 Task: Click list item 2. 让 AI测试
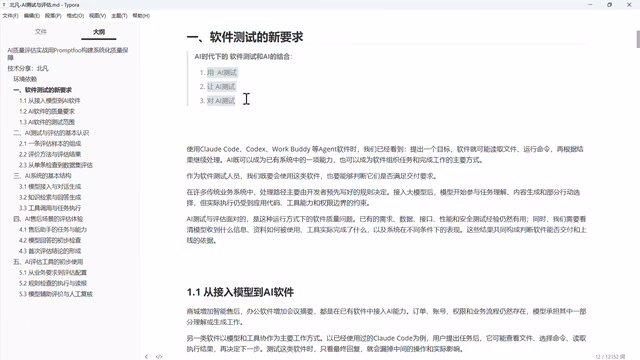click(x=221, y=87)
